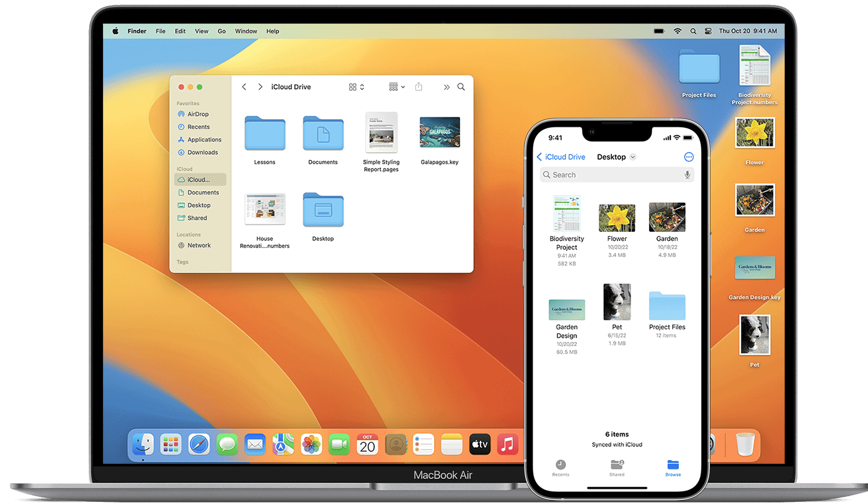Open the grouping options dropdown in Finder toolbar
The image size is (868, 503).
pyautogui.click(x=396, y=87)
